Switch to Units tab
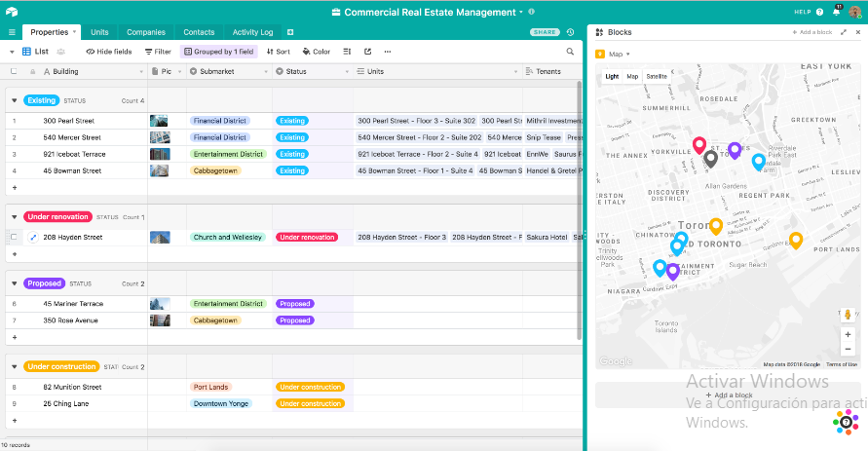868x451 pixels. [x=99, y=32]
